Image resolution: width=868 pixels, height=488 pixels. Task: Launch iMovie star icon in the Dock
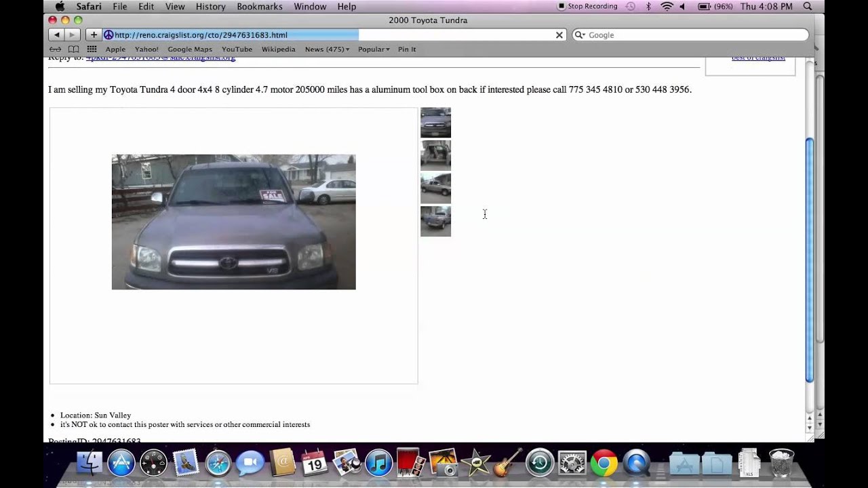click(x=475, y=464)
